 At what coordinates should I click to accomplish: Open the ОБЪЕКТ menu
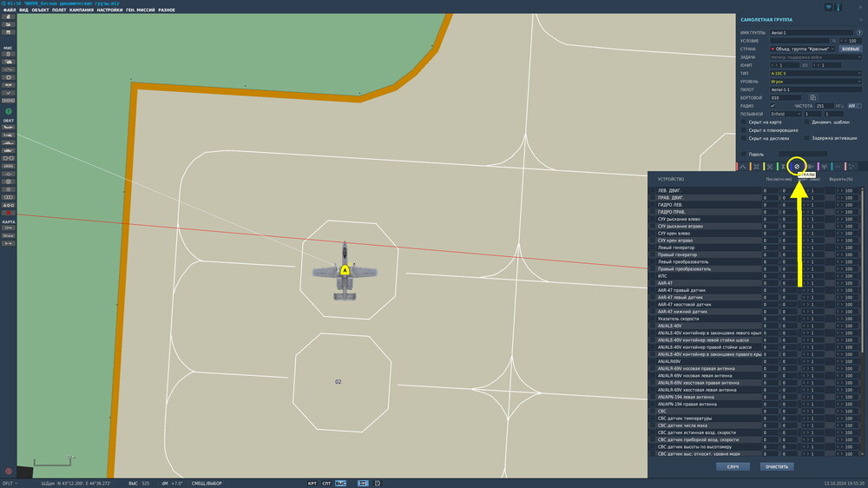[40, 10]
